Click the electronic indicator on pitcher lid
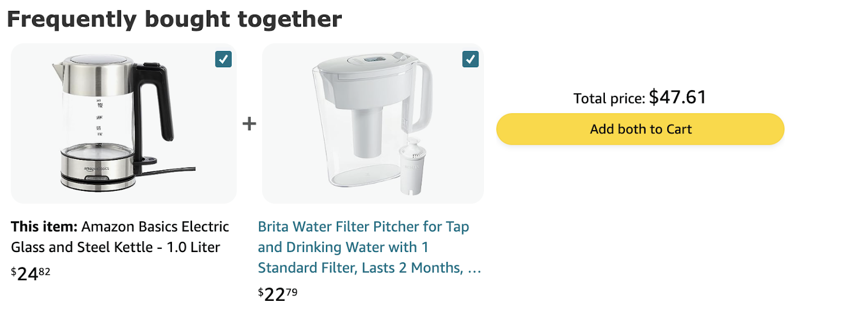 [374, 59]
